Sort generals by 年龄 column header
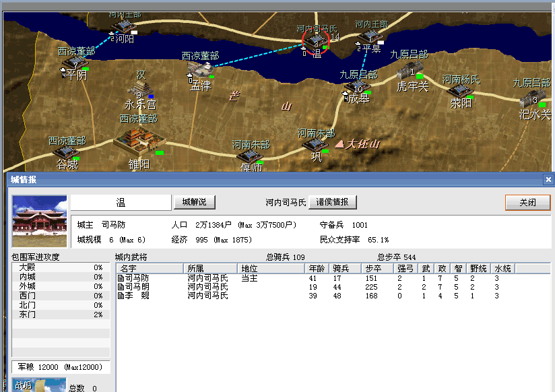 [x=317, y=269]
